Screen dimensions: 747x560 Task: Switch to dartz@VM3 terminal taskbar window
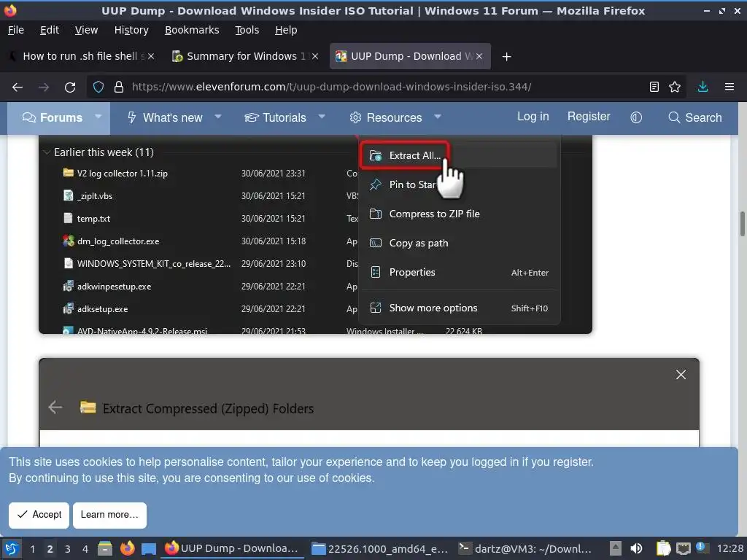(x=526, y=548)
